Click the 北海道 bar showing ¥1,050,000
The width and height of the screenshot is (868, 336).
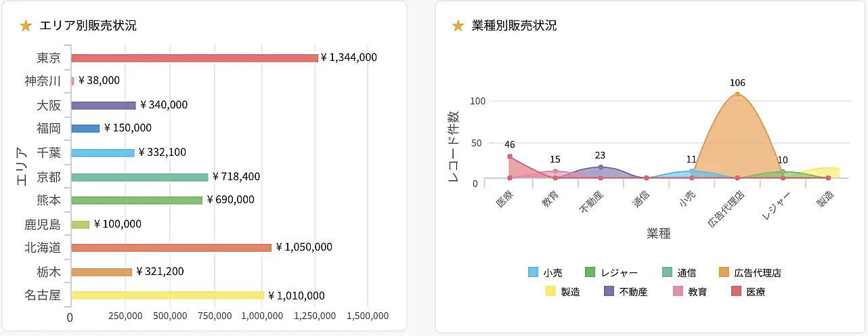[x=171, y=248]
